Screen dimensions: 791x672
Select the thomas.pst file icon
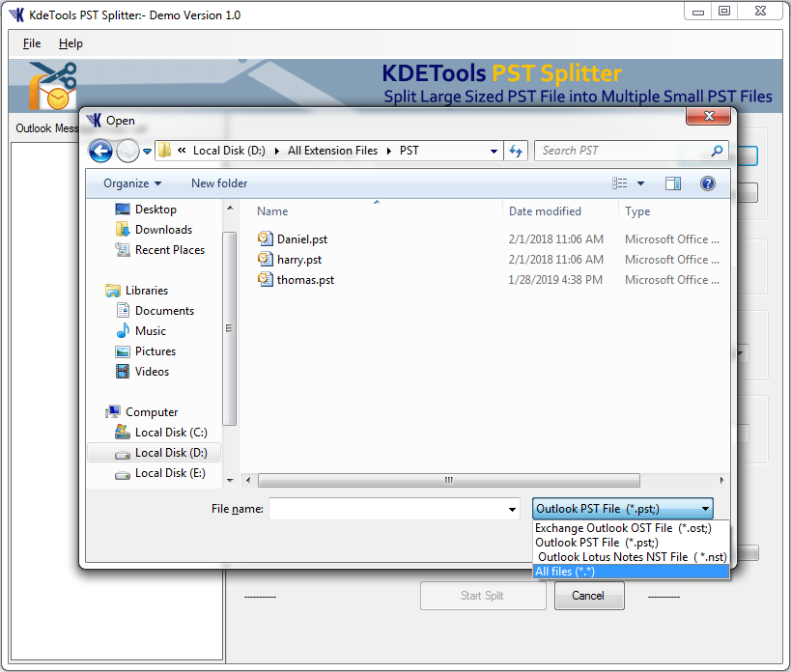[x=265, y=279]
